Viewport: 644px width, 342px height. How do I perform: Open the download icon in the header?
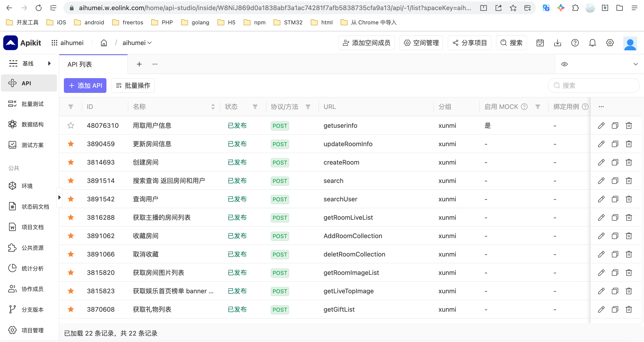click(557, 43)
